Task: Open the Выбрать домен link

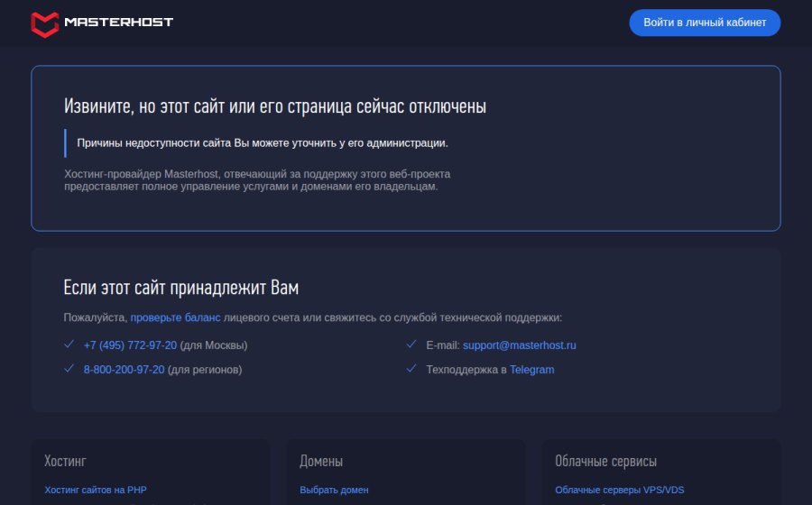Action: pyautogui.click(x=334, y=490)
